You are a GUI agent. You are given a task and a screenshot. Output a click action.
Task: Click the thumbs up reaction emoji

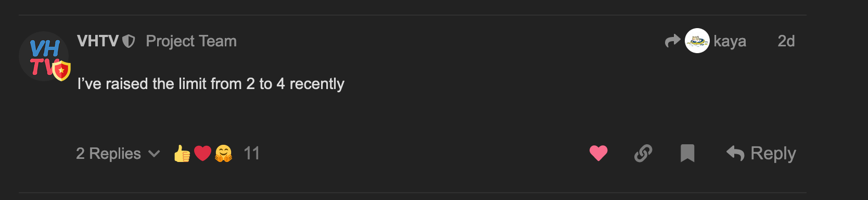point(182,153)
